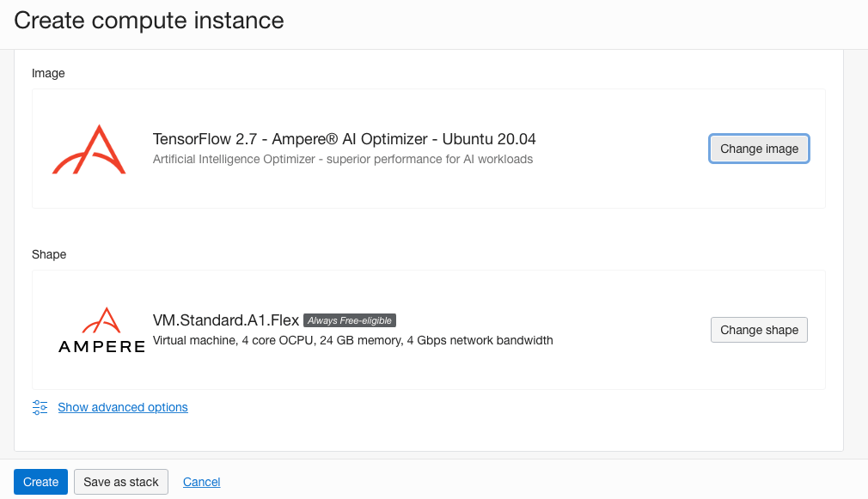This screenshot has width=868, height=499.
Task: Click the Create compute instance title
Action: (x=148, y=20)
